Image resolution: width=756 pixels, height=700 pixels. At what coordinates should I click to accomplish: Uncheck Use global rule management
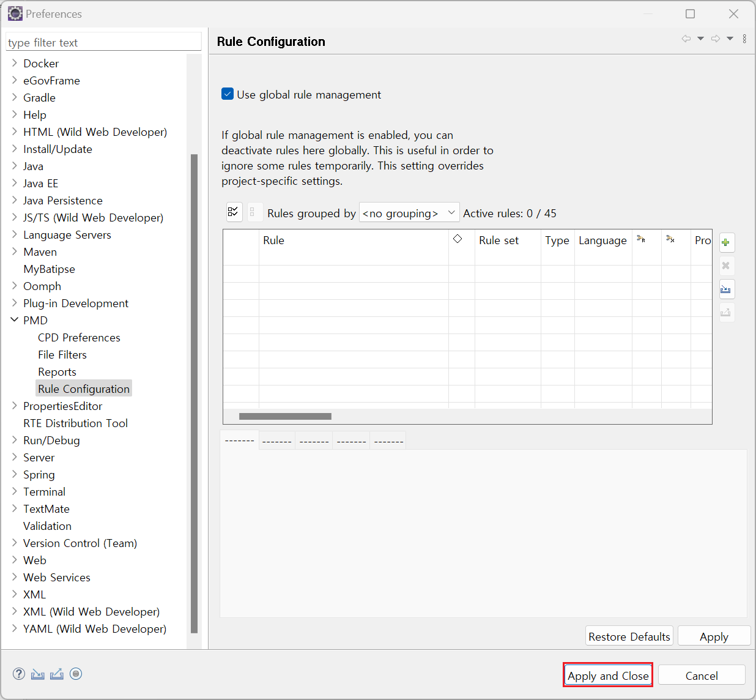(228, 94)
